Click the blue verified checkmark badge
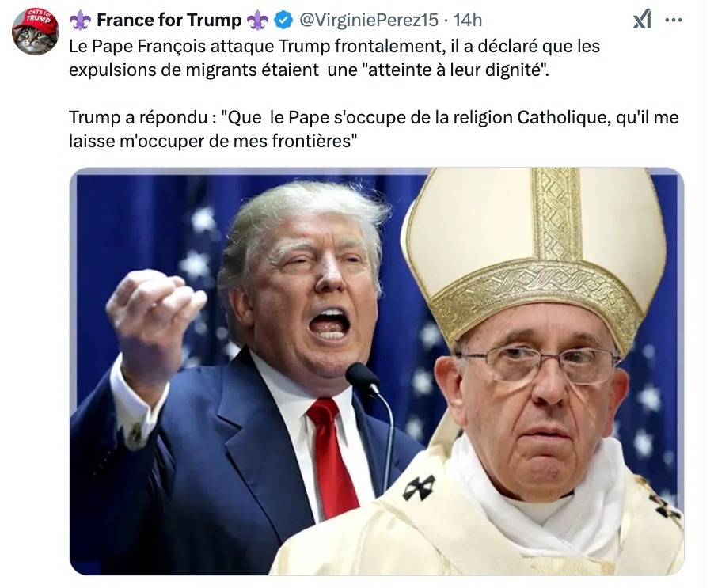 tap(283, 21)
